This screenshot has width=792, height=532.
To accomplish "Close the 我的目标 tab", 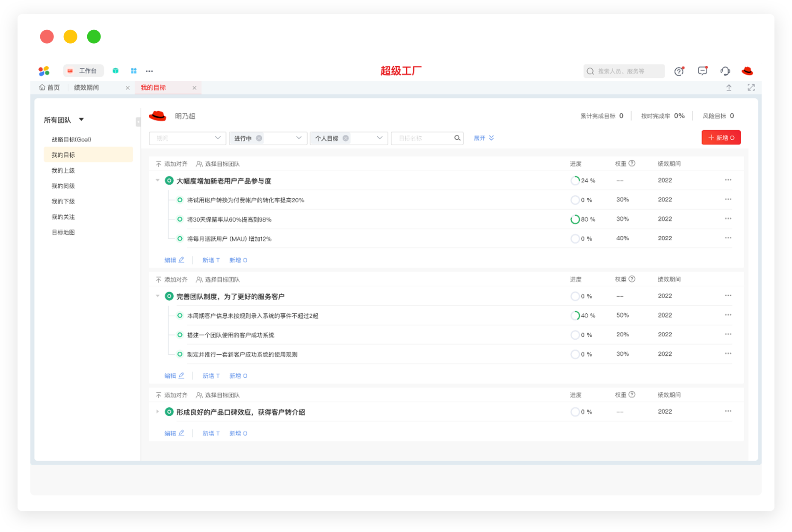I will click(x=195, y=88).
